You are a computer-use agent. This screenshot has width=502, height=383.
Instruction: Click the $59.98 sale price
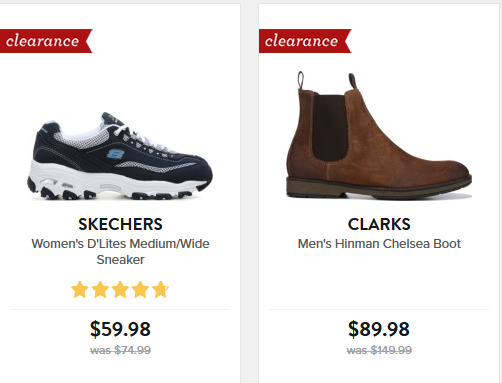click(120, 329)
